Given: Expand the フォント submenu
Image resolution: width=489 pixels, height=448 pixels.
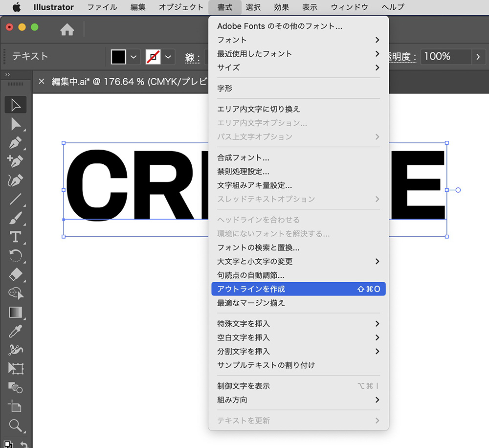Looking at the screenshot, I should click(298, 40).
